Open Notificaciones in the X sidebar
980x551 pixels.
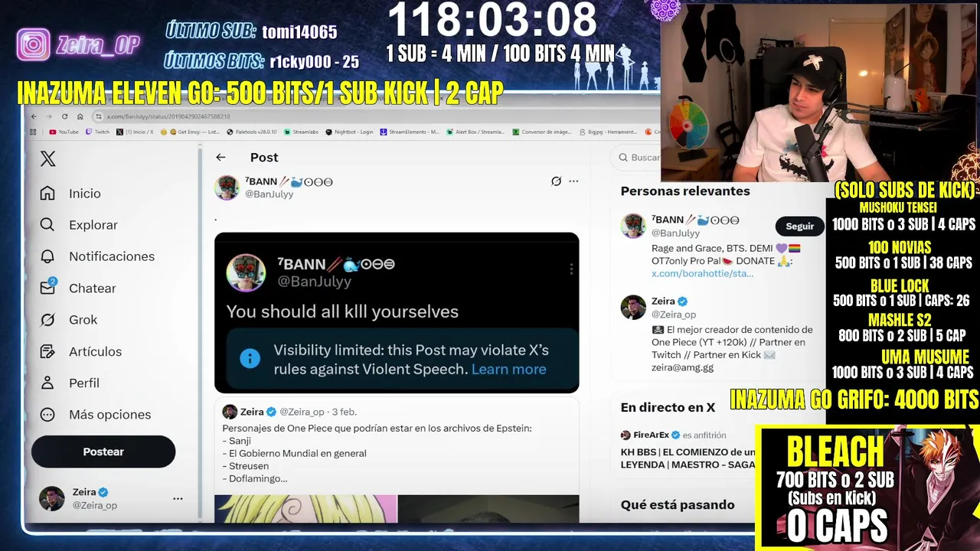coord(97,256)
